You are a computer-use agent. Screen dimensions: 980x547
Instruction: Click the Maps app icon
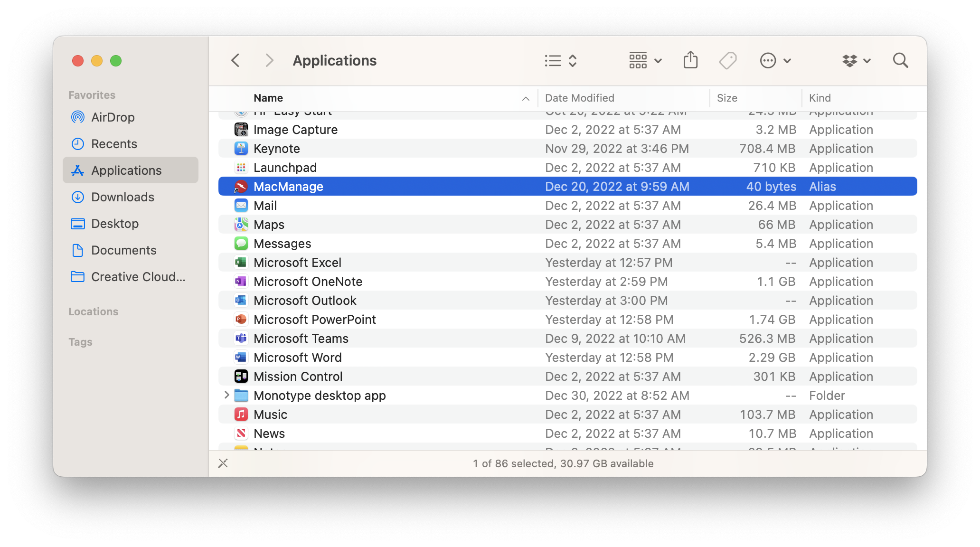point(241,225)
